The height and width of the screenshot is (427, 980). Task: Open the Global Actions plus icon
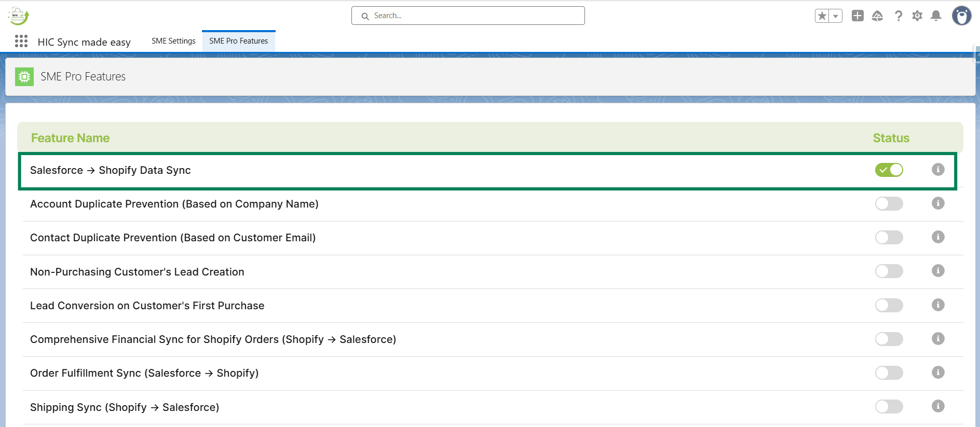(857, 16)
